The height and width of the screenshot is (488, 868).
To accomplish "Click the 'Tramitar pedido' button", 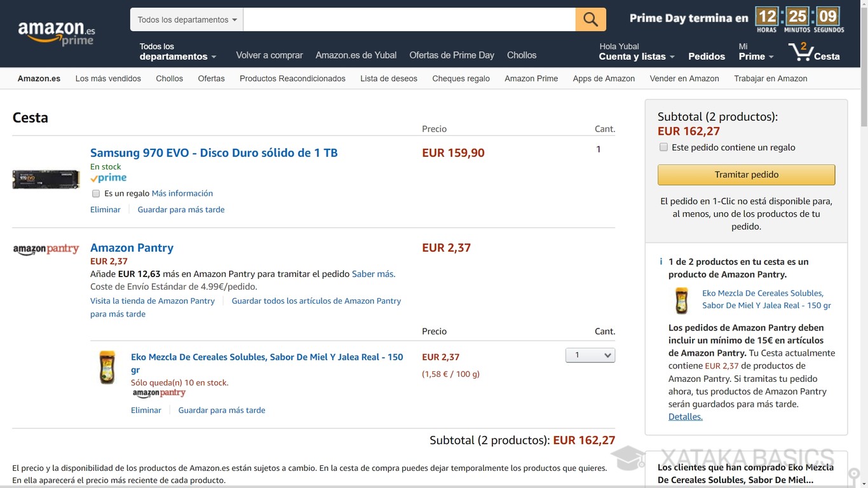I will coord(746,174).
